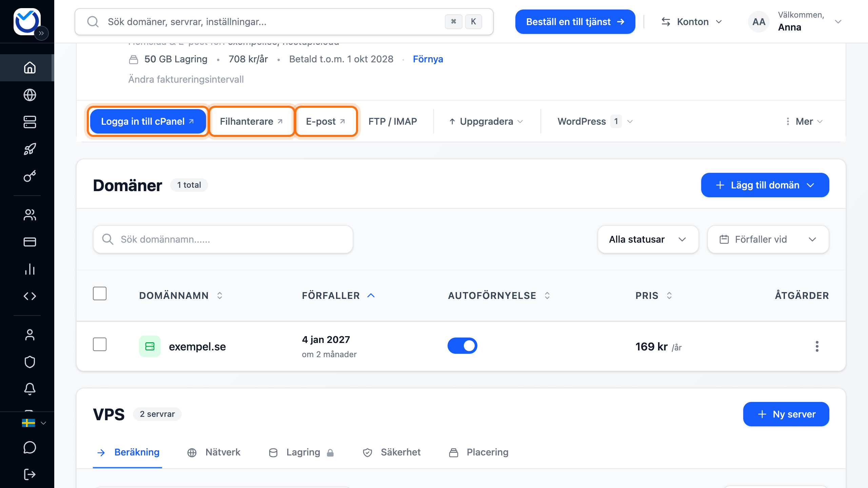
Task: Open the Alla statusar filter dropdown
Action: [x=648, y=239]
